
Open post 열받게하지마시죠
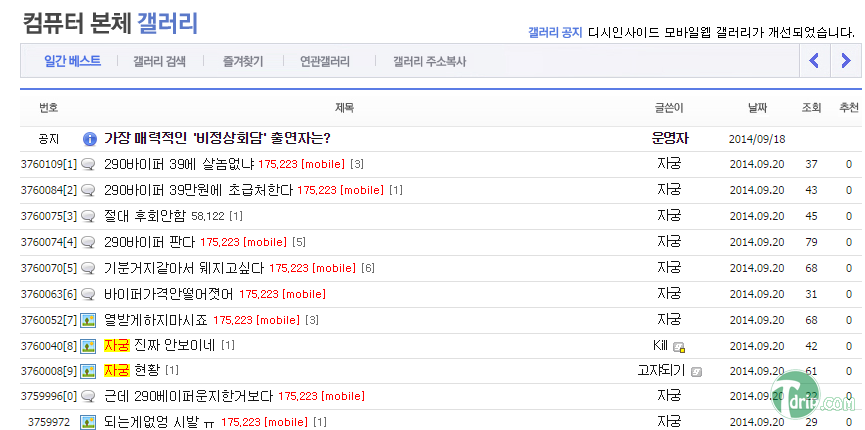(156, 320)
